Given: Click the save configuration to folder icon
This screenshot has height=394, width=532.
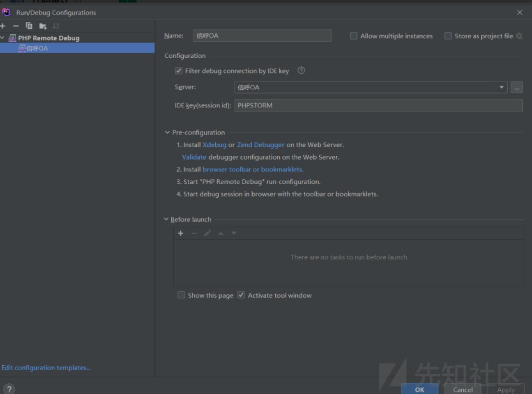Looking at the screenshot, I should [43, 26].
